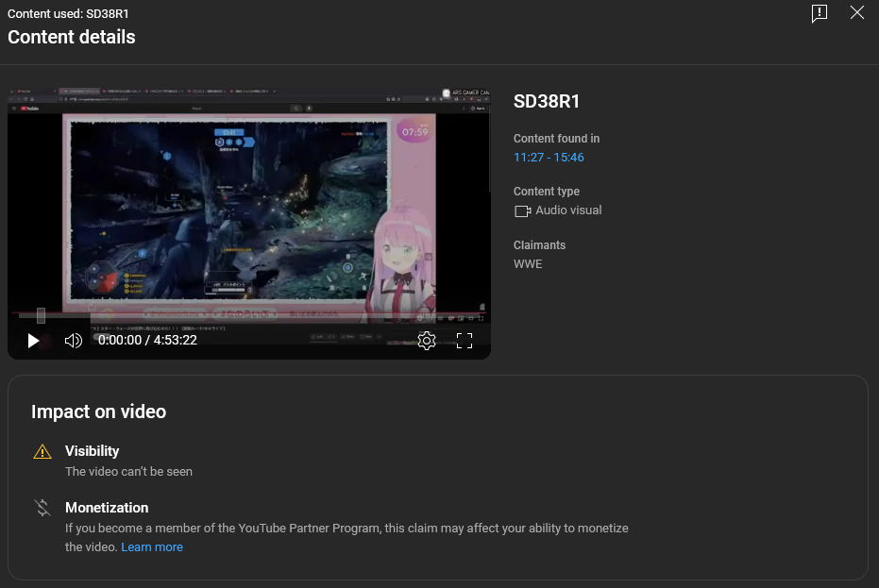The width and height of the screenshot is (879, 588).
Task: Click the 0:00:00 / 4:53:22 time display
Action: tap(147, 341)
